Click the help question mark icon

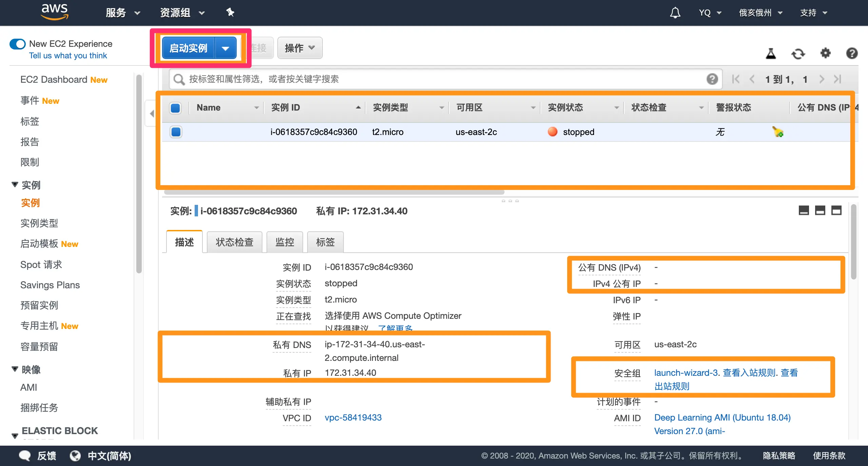(x=852, y=53)
